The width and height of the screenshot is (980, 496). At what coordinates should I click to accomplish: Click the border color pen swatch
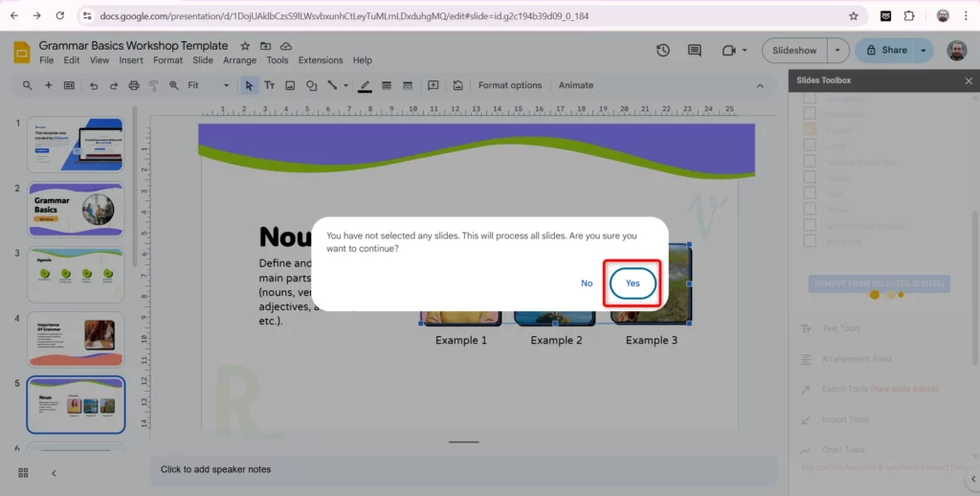pos(365,85)
